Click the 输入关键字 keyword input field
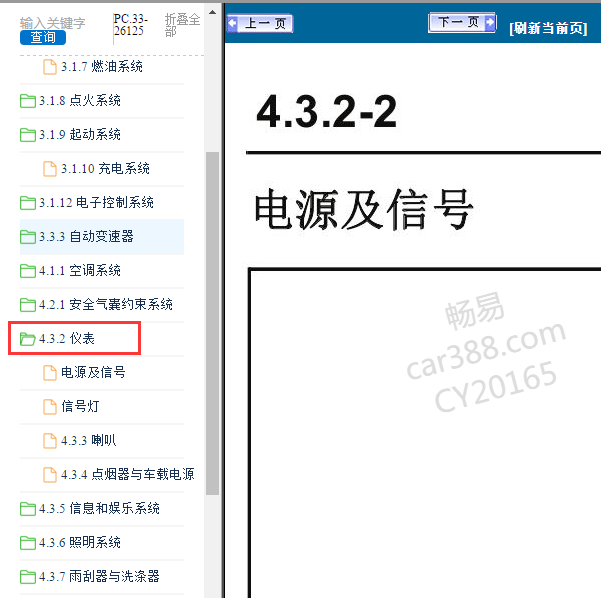Screen dimensions: 601x598 (x=53, y=23)
